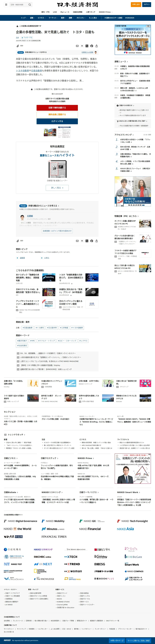Click the X icon below the Think! comment
The width and height of the screenshot is (155, 644).
tap(87, 241)
